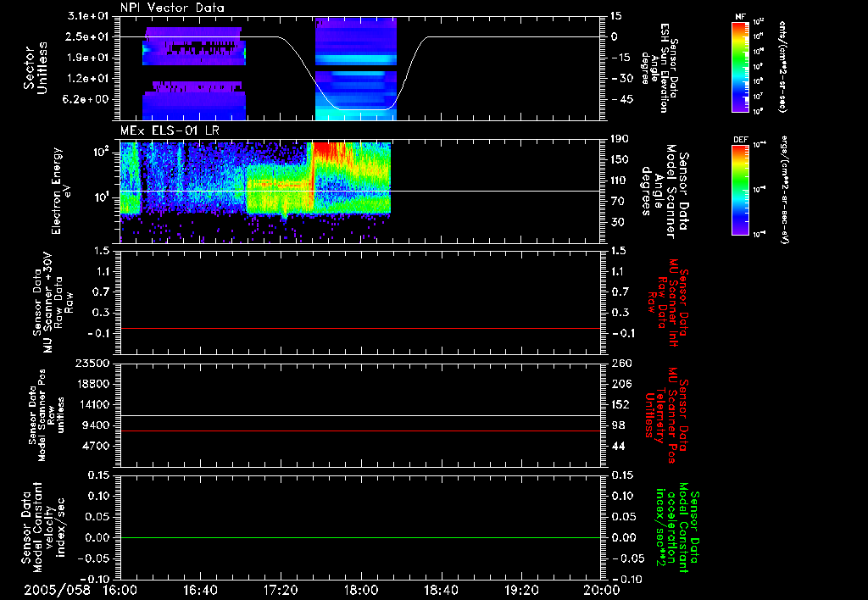
Task: Click the "1.2e+01" sector tick label
Action: pos(88,79)
